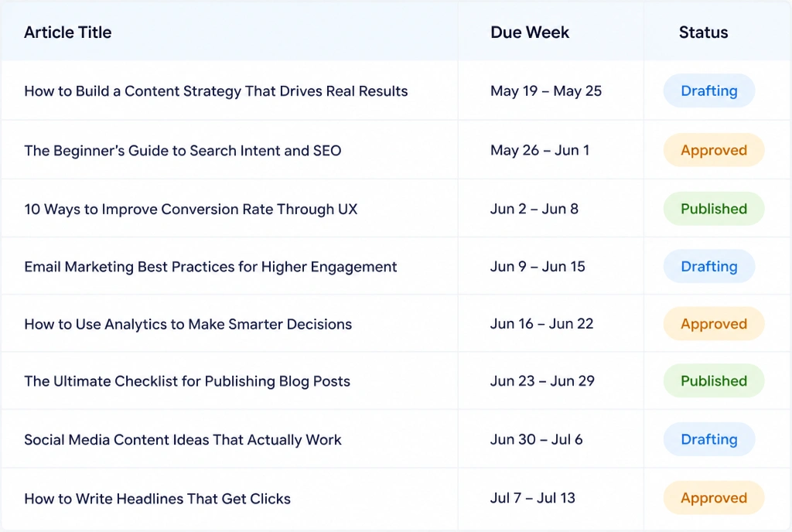
Task: Open the 10 Ways to Improve Conversion article
Action: 191,209
